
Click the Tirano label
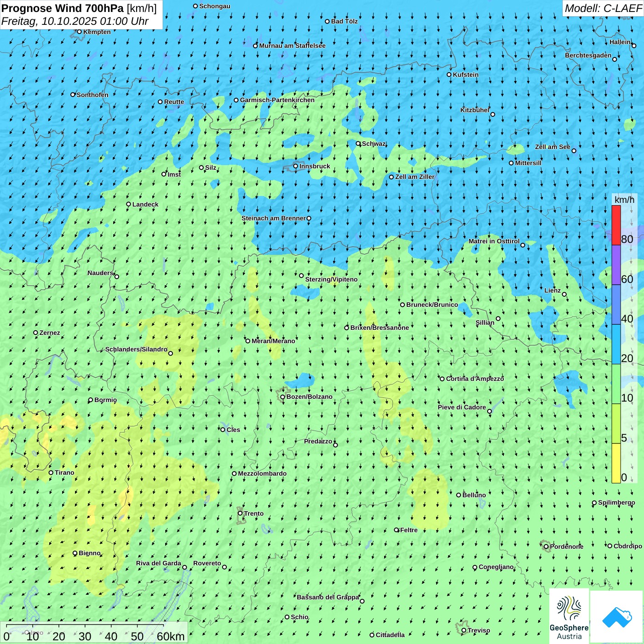(x=64, y=472)
